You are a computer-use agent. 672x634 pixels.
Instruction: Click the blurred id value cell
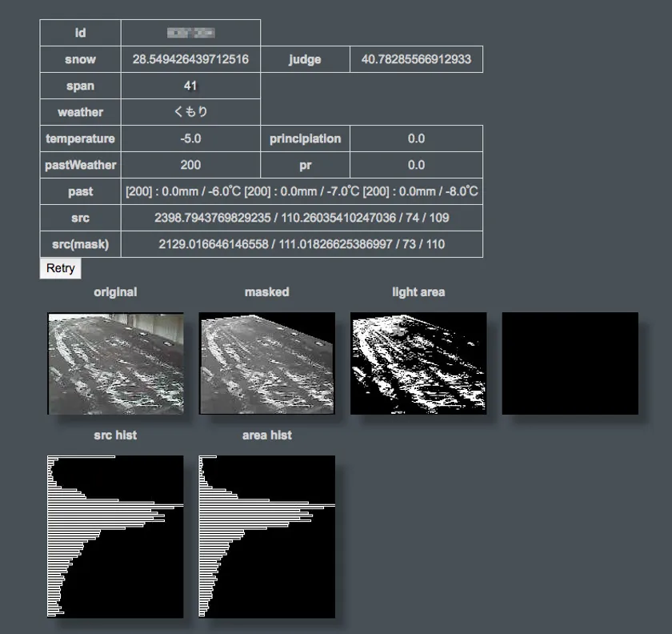point(190,33)
